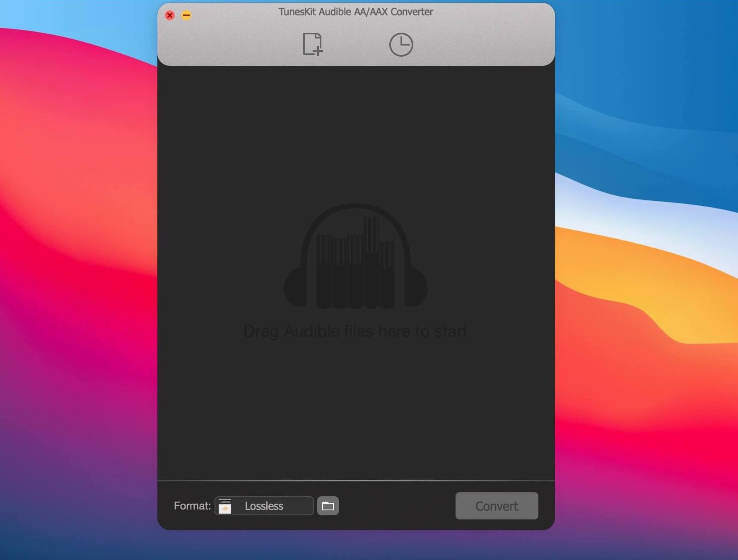
Task: Click the Add Files icon
Action: [313, 44]
